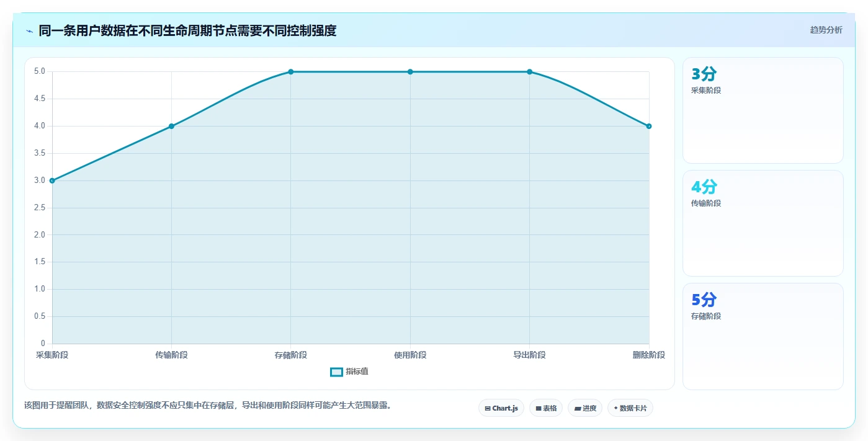Click the 使用阶段 x-axis label
Image resolution: width=868 pixels, height=441 pixels.
pos(410,355)
